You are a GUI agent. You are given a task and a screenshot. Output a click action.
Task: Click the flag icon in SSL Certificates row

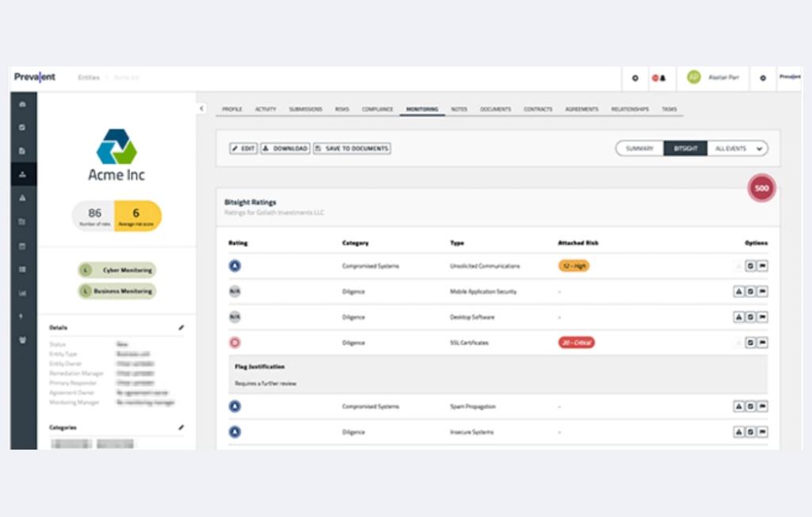[x=763, y=343]
